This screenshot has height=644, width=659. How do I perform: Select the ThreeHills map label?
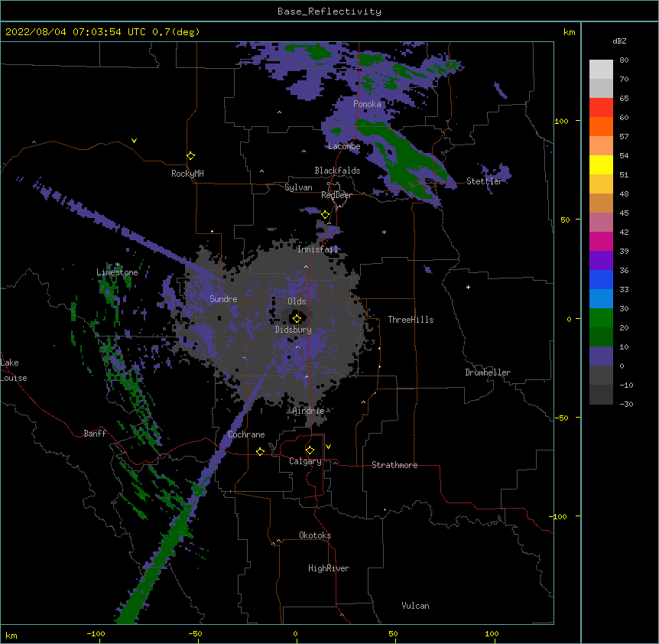click(411, 320)
